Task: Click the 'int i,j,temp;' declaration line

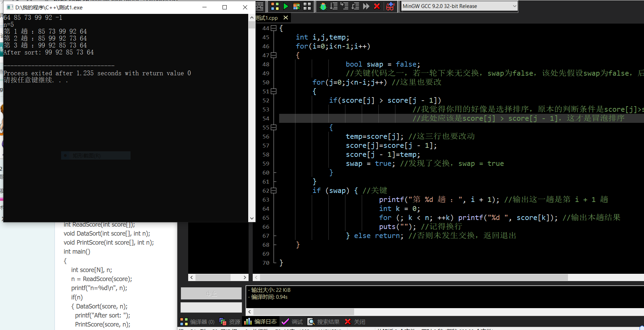Action: (x=323, y=37)
